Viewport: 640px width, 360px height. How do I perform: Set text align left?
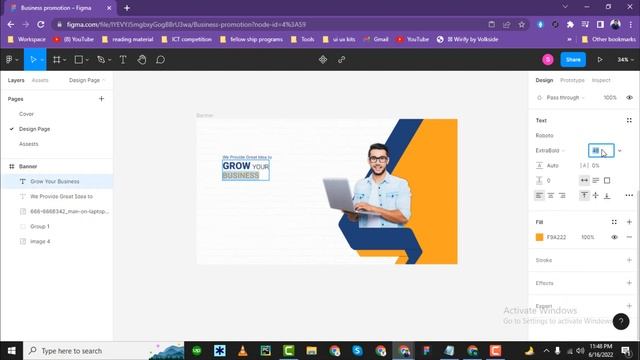539,196
